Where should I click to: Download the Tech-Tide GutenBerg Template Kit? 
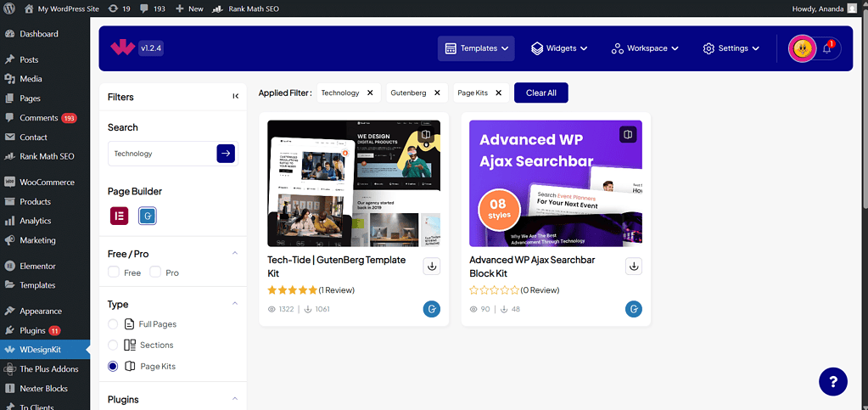coord(432,267)
